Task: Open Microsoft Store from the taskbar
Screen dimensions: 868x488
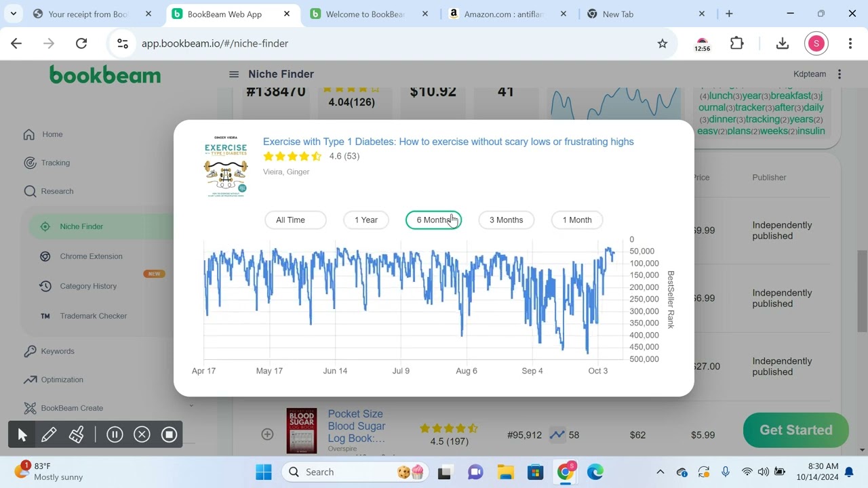Action: click(535, 472)
